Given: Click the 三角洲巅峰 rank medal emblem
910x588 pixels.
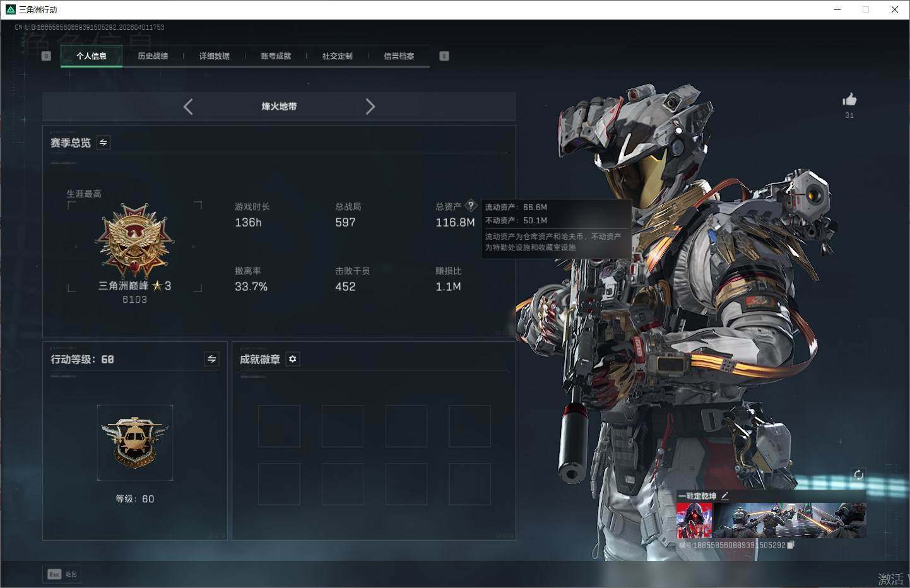Looking at the screenshot, I should [x=134, y=240].
